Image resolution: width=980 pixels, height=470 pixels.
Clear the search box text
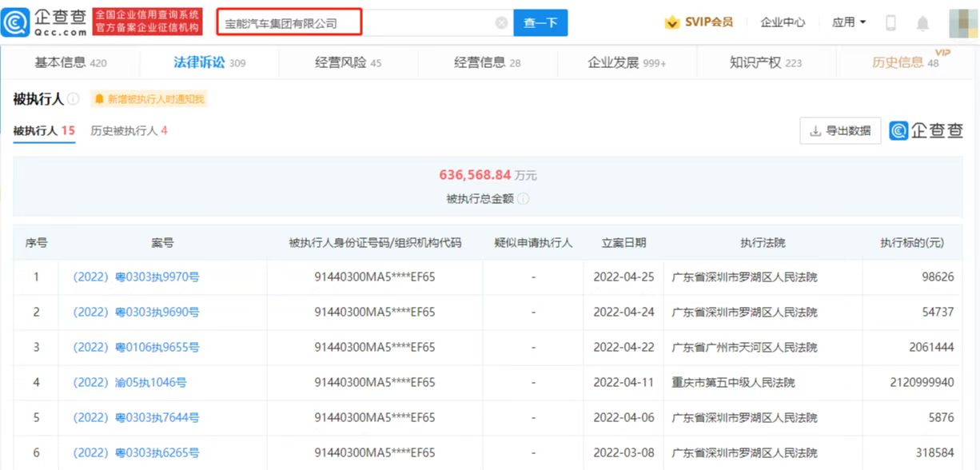click(x=501, y=23)
